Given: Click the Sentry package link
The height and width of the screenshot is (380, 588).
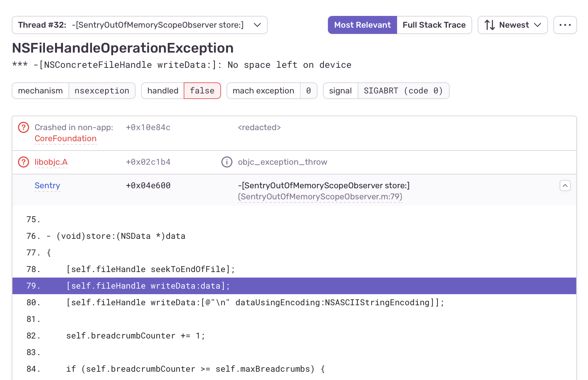Looking at the screenshot, I should point(47,186).
